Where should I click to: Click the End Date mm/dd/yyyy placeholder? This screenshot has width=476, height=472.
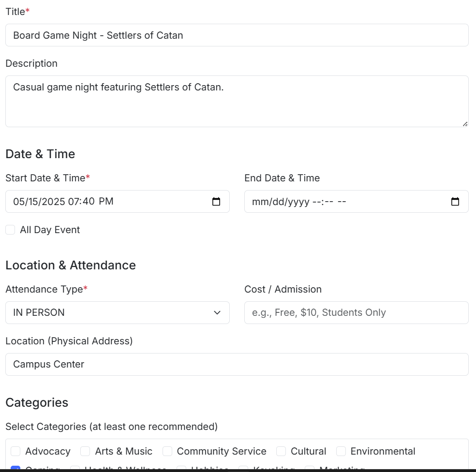(x=281, y=202)
